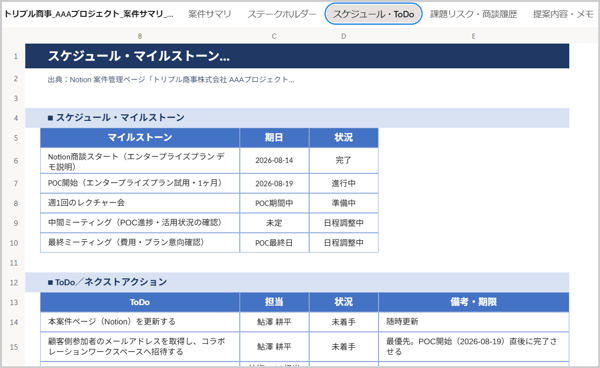Go to the 提案内容・メモ tab
This screenshot has width=600, height=368.
tap(563, 14)
